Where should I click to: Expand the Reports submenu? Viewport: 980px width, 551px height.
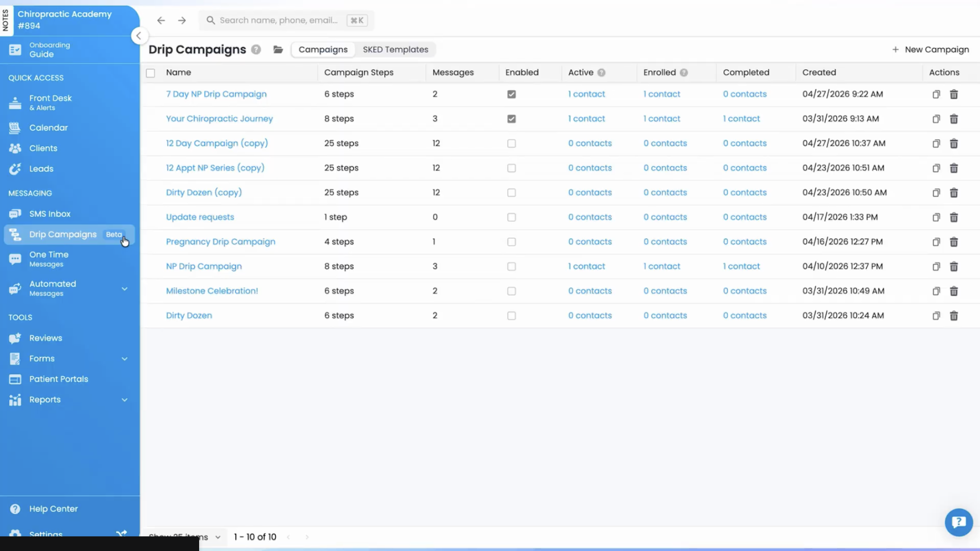tap(124, 400)
